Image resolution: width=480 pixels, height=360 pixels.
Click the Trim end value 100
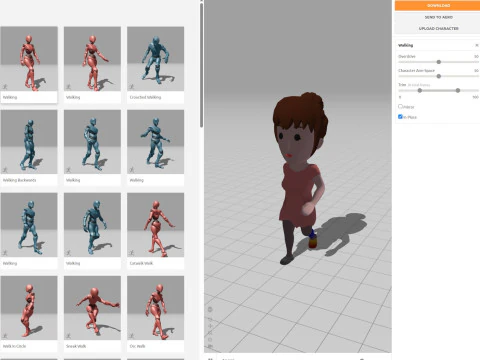click(x=475, y=97)
